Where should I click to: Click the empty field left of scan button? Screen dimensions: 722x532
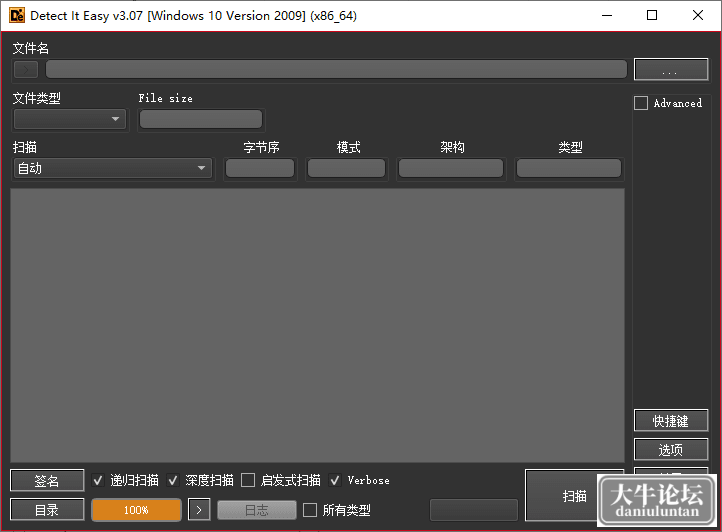click(474, 510)
